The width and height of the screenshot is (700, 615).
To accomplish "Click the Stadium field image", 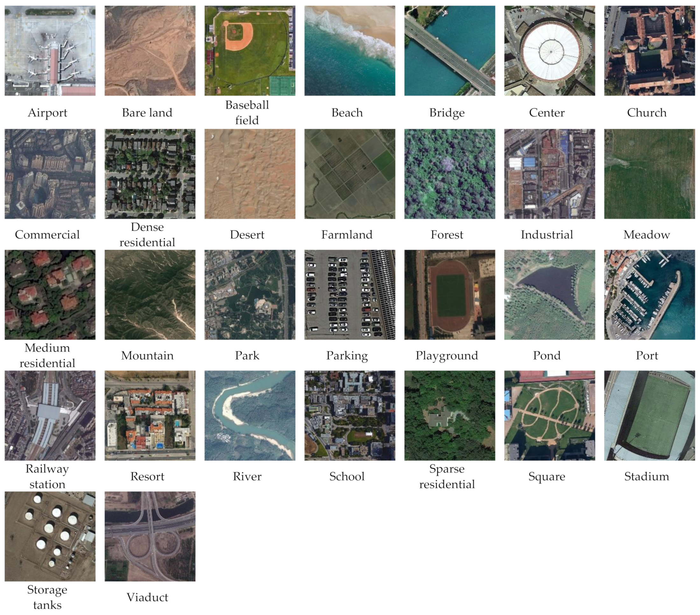I will 650,416.
